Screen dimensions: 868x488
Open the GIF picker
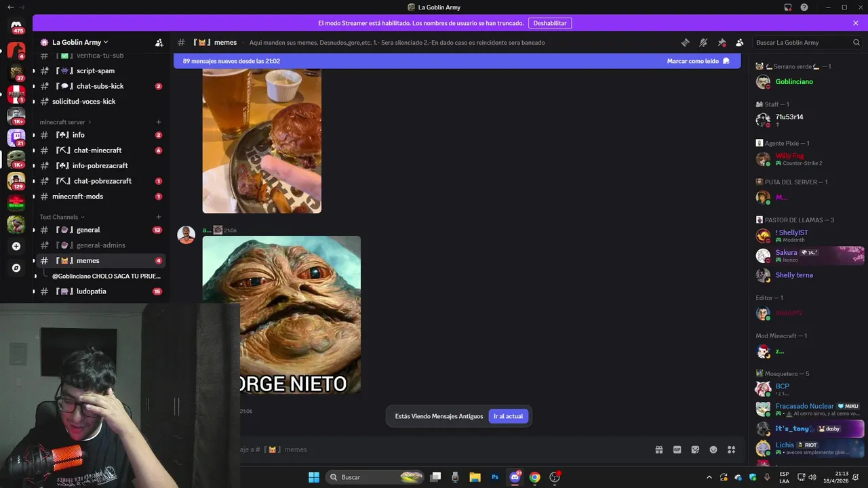pyautogui.click(x=677, y=449)
